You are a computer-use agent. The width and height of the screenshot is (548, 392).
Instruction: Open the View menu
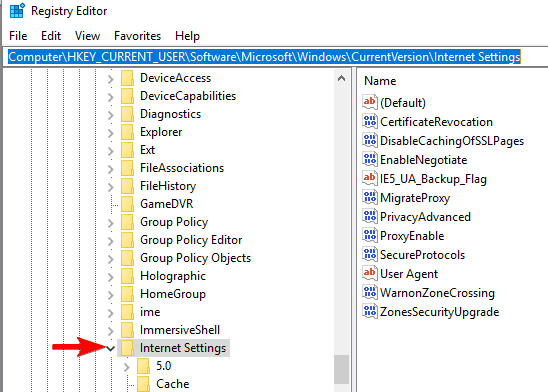pos(87,36)
